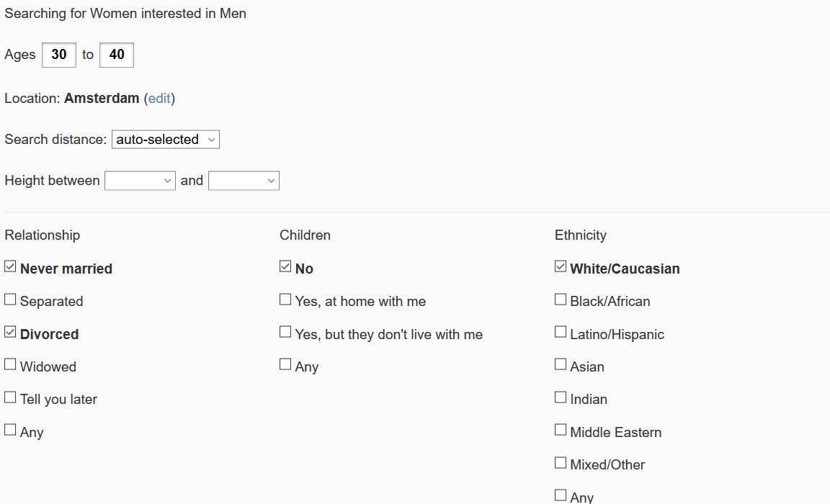Uncheck the Never married checkbox
Screen dimensions: 830x504
coord(10,266)
